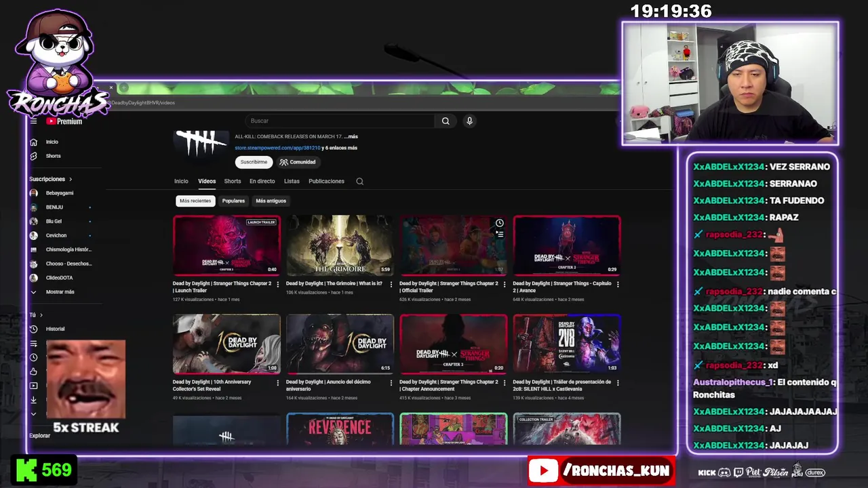Open the Watch later clock icon in sidebar
Image resolution: width=868 pixels, height=488 pixels.
[x=33, y=357]
